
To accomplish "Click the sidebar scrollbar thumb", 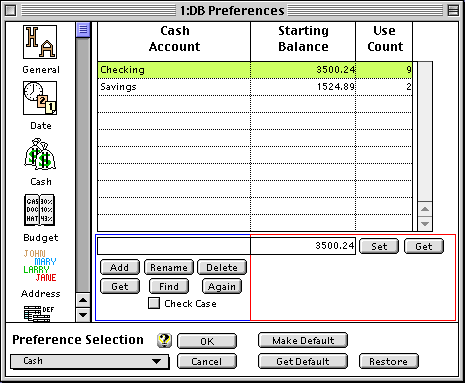I will pos(83,30).
